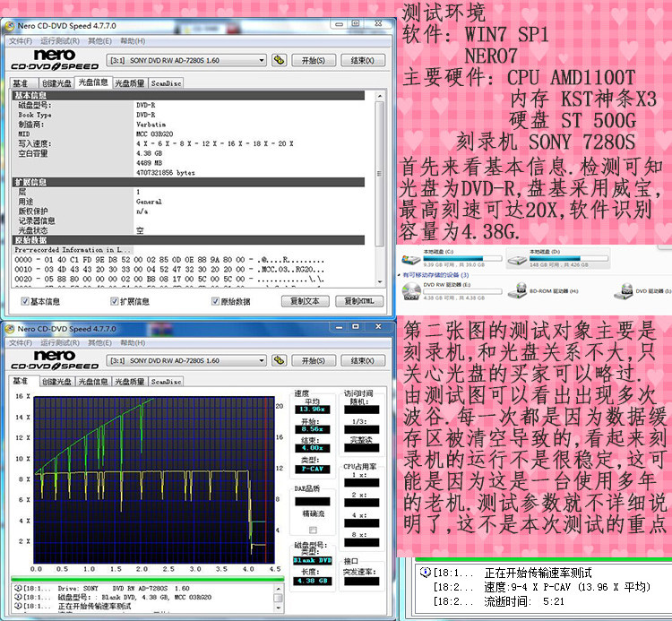Image resolution: width=672 pixels, height=621 pixels.
Task: Click the options icon in benchmark graph window toolbar
Action: (x=279, y=360)
